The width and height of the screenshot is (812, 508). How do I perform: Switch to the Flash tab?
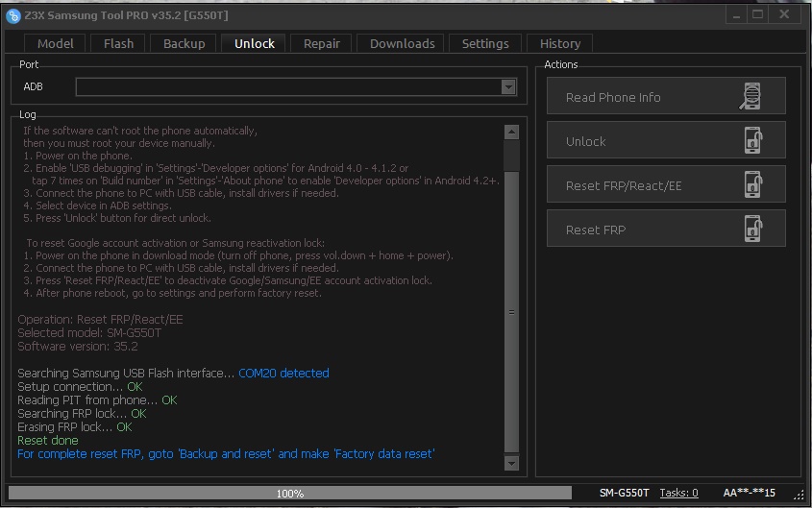(x=118, y=43)
